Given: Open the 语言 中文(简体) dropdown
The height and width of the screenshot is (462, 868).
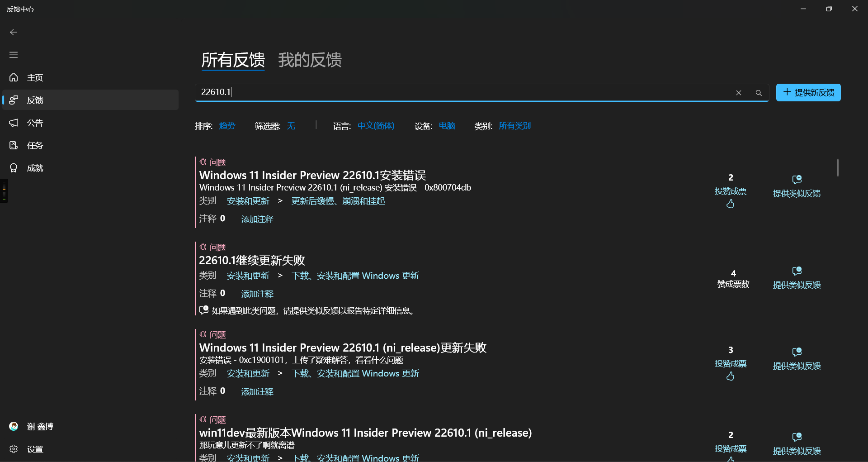Looking at the screenshot, I should [x=376, y=126].
